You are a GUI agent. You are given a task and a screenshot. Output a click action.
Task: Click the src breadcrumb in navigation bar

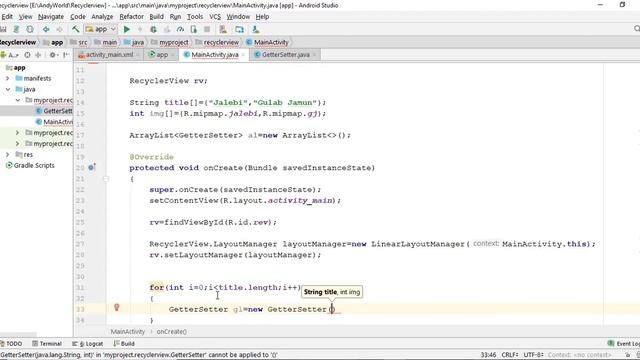pyautogui.click(x=79, y=42)
